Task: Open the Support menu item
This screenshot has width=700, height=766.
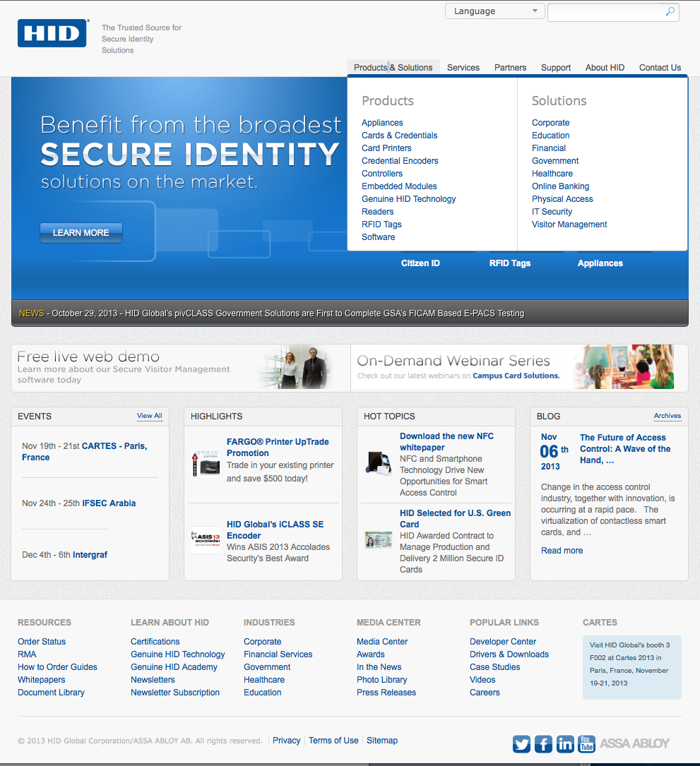Action: (x=555, y=68)
